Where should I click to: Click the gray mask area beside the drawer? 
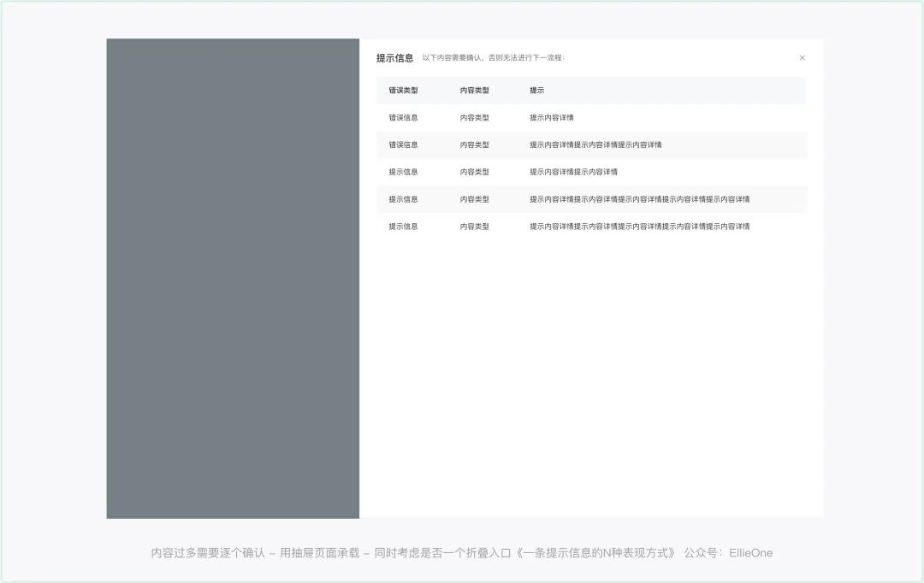pos(233,278)
